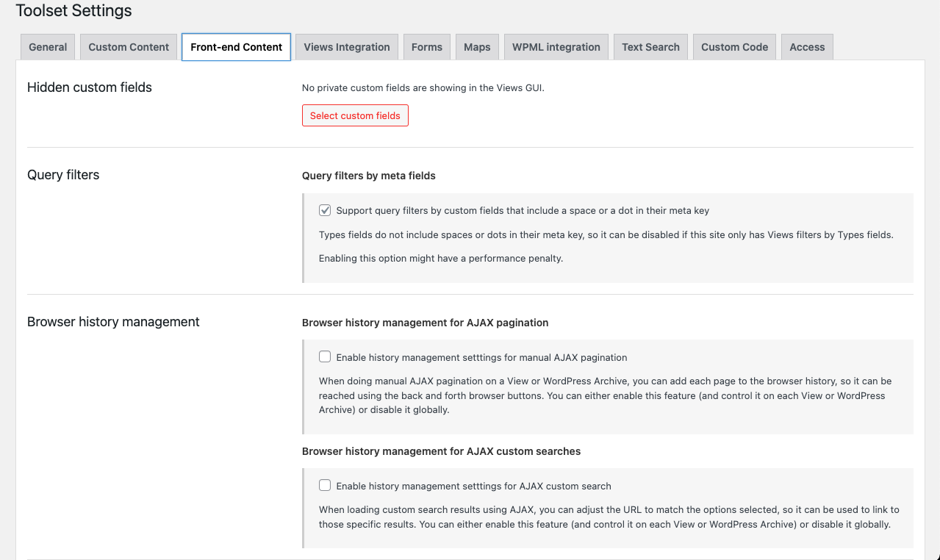Switch to the Custom Content tab
This screenshot has width=940, height=560.
pyautogui.click(x=129, y=47)
